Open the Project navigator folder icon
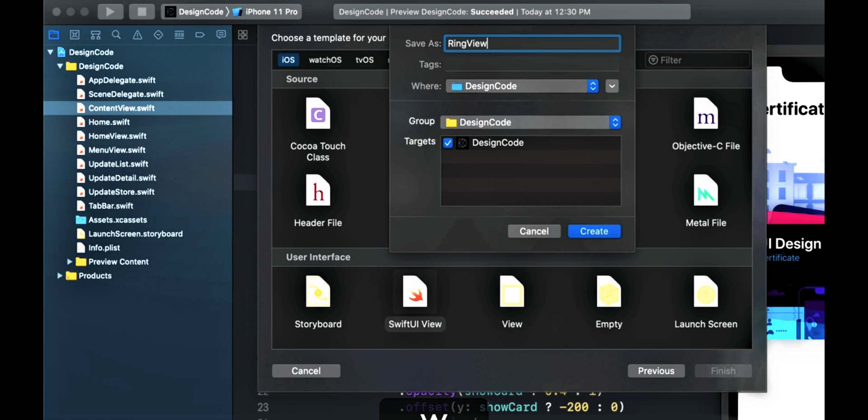Screen dimensions: 868x420 pyautogui.click(x=54, y=35)
